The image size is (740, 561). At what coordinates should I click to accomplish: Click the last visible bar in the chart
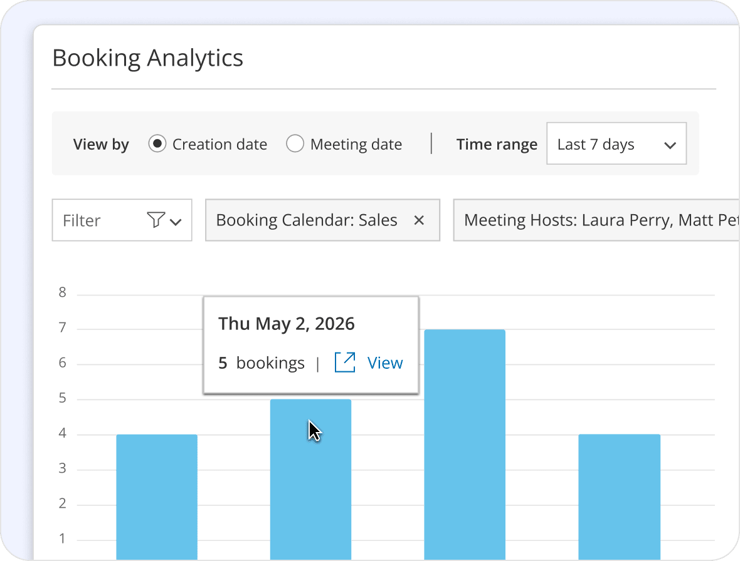[x=619, y=497]
